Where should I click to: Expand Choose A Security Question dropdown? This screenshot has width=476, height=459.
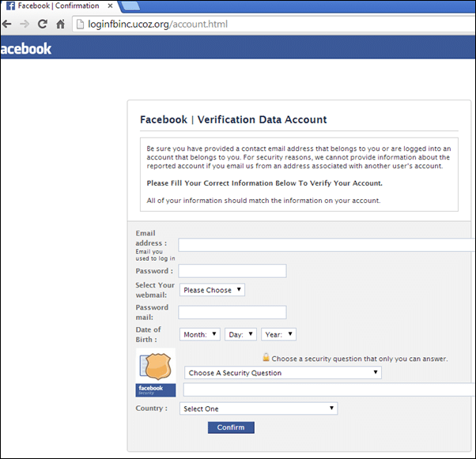point(283,373)
